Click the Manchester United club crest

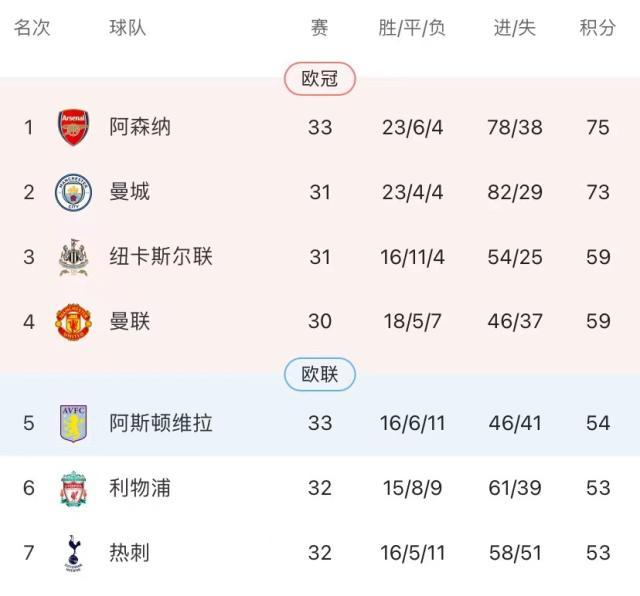point(73,322)
